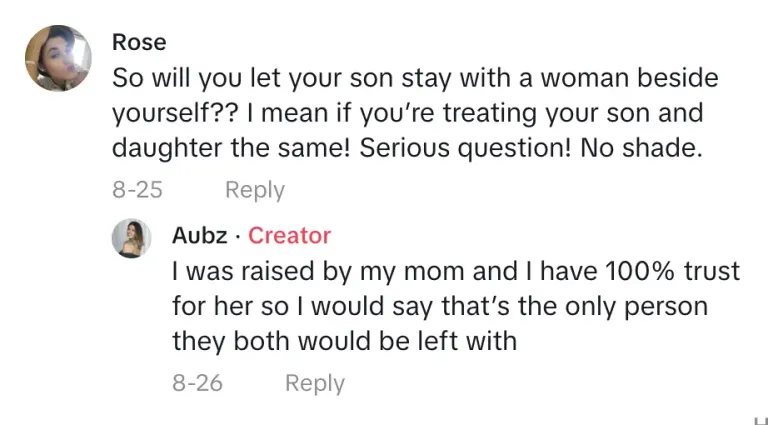This screenshot has width=768, height=425.
Task: Click Rose's profile picture
Action: (58, 59)
